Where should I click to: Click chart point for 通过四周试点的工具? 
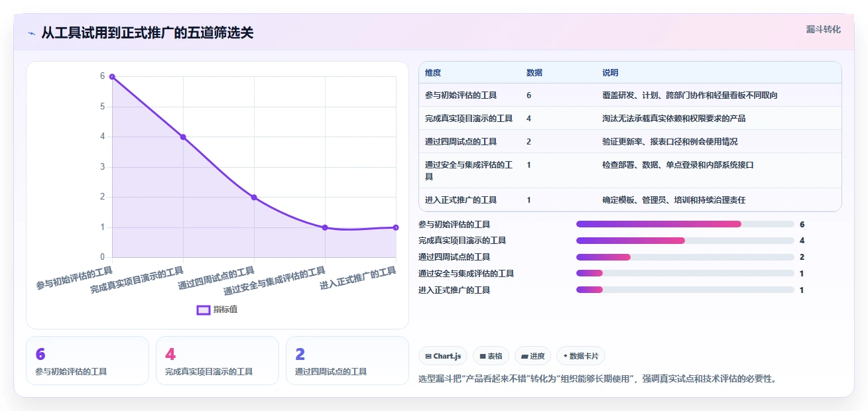pos(254,198)
